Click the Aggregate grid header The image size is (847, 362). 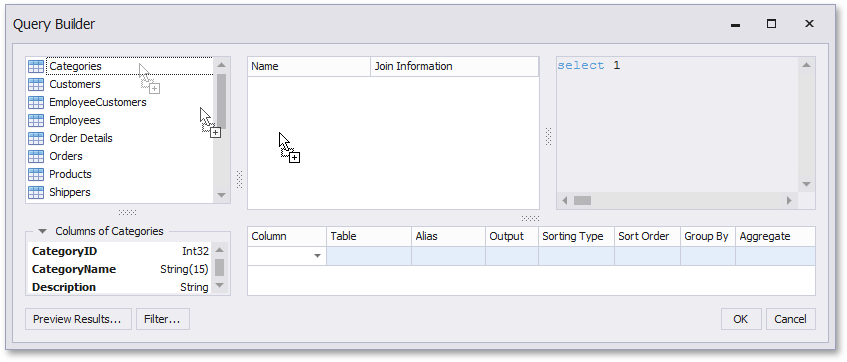(775, 237)
